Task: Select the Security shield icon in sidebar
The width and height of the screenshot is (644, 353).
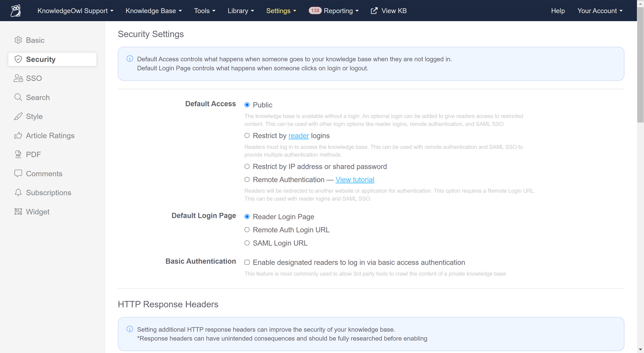Action: click(18, 59)
